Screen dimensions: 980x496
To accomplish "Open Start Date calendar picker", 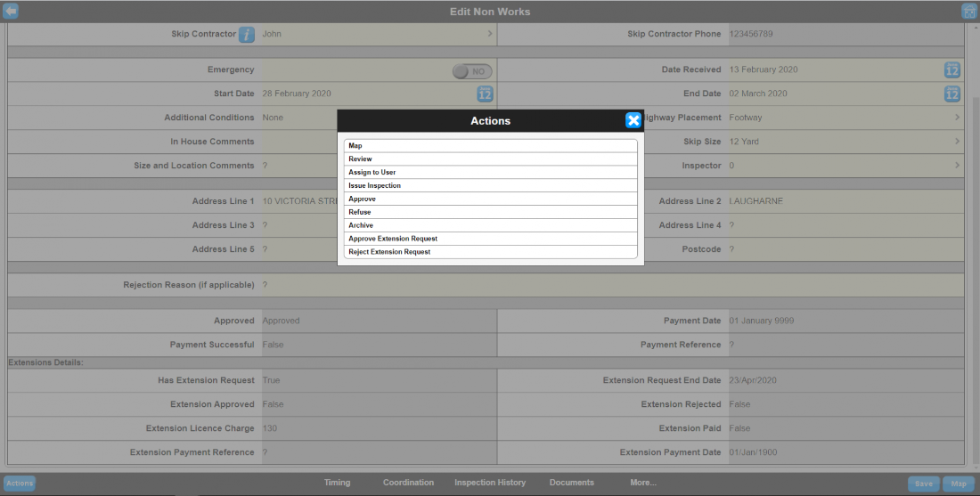I will [485, 94].
